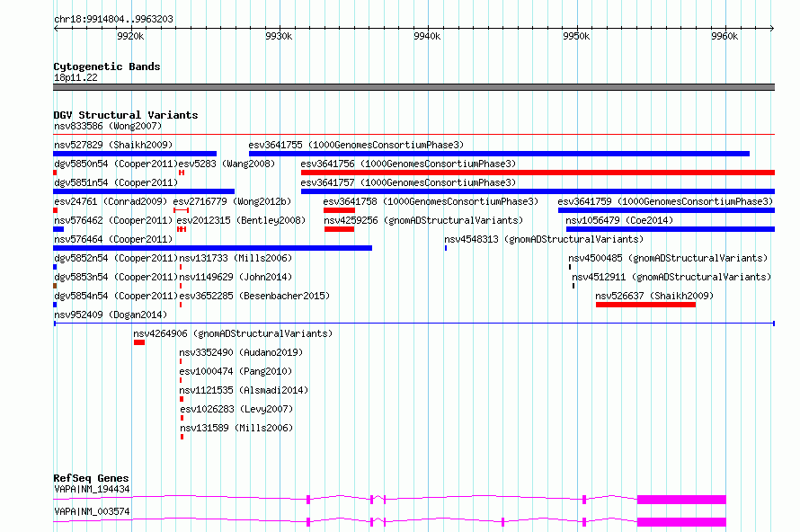Select nsv131733 (Mills2006) label
The height and width of the screenshot is (532, 800).
pos(236,258)
